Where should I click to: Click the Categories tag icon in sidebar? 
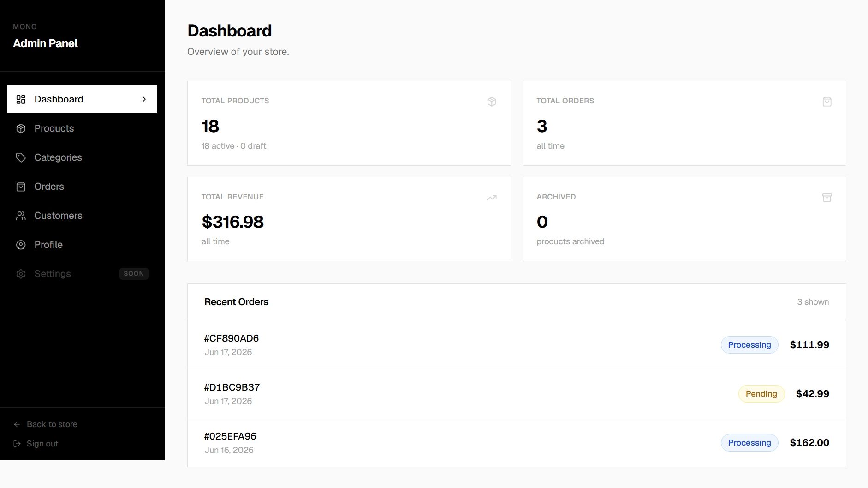click(x=21, y=157)
